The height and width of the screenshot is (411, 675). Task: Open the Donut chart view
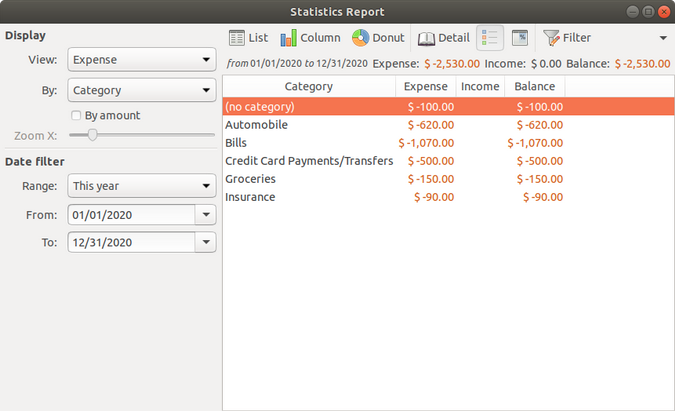pos(378,38)
